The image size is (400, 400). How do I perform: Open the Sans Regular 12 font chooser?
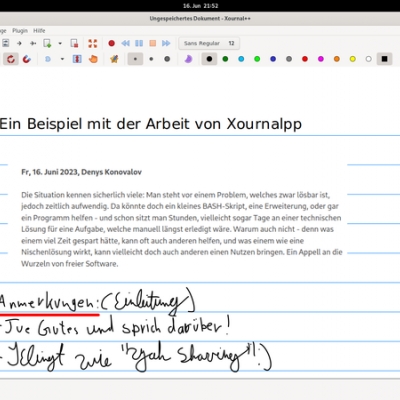tap(209, 43)
